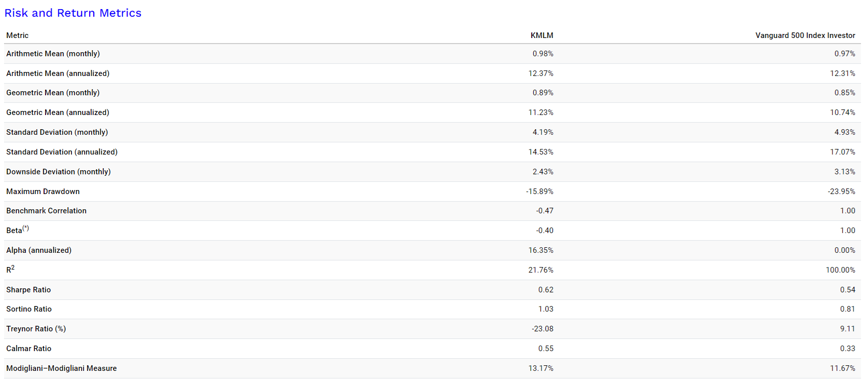Click the Benchmark Correlation row label
This screenshot has width=868, height=380.
[46, 211]
